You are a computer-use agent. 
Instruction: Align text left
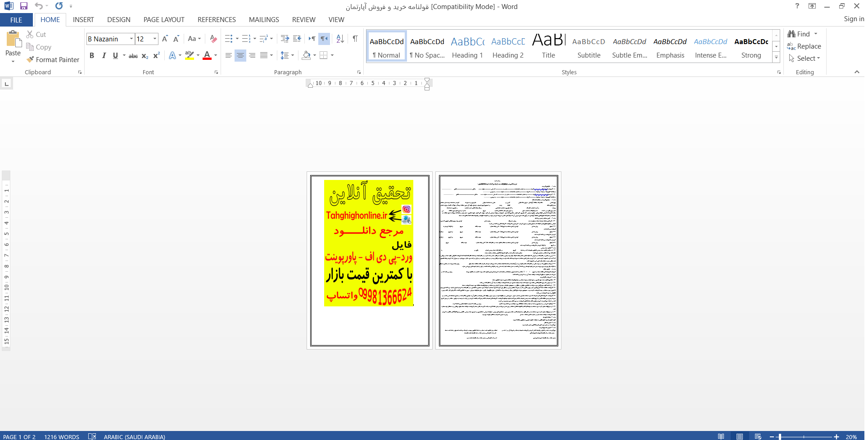click(x=229, y=55)
